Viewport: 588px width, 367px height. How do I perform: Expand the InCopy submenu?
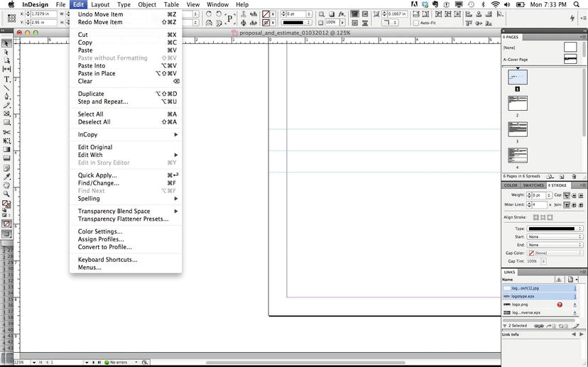(126, 135)
